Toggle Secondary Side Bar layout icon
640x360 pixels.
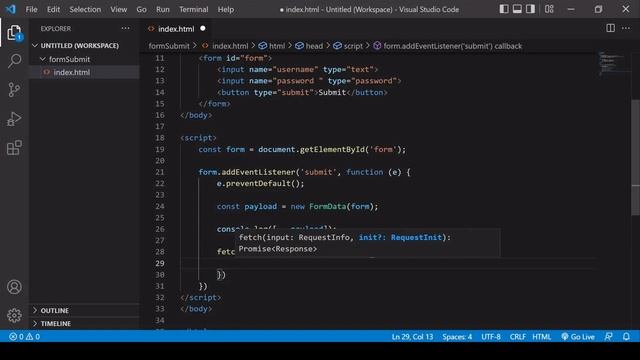pyautogui.click(x=530, y=9)
